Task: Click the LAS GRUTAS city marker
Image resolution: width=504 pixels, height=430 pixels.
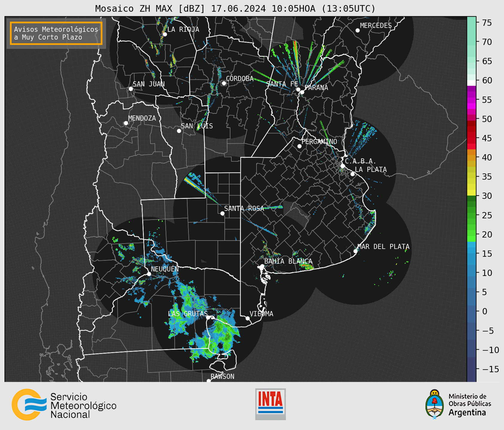Action: pyautogui.click(x=208, y=318)
